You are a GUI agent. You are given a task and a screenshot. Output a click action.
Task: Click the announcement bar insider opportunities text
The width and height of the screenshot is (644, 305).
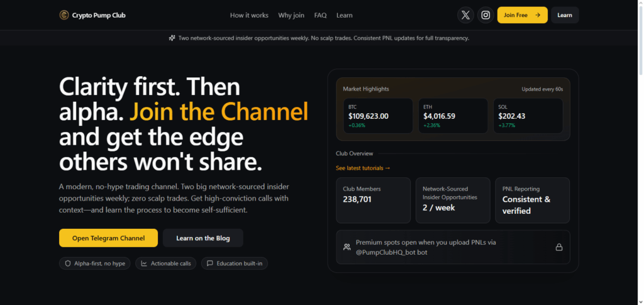tap(324, 38)
